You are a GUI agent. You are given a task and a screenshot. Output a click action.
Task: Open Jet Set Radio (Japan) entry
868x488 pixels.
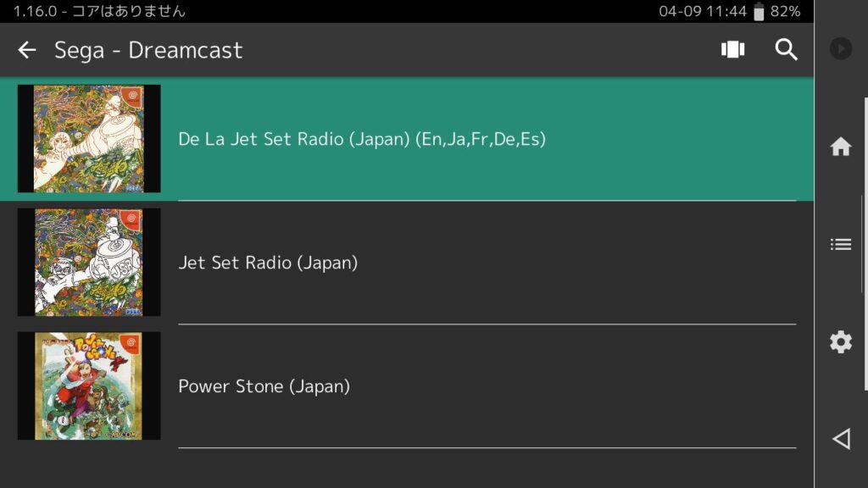pos(407,263)
